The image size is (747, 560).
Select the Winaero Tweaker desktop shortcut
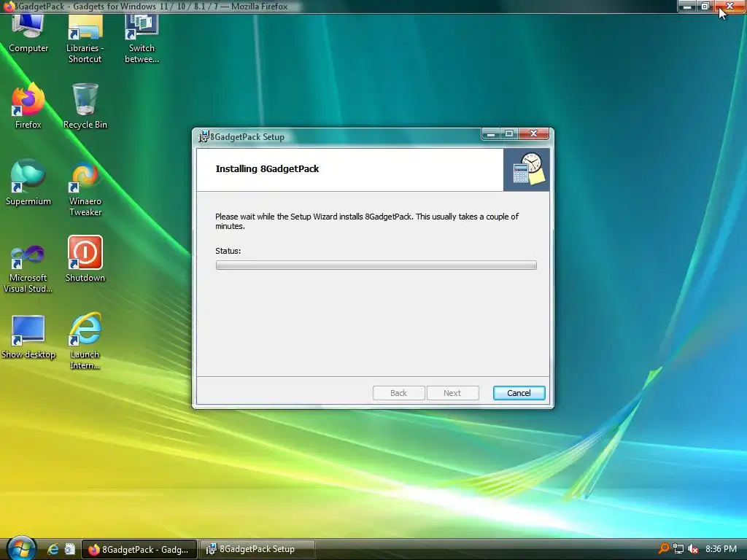pos(85,188)
